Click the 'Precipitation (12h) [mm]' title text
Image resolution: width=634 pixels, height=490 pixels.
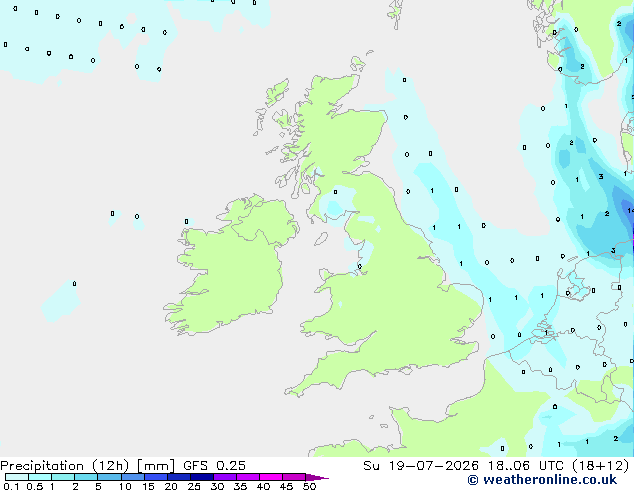point(87,466)
